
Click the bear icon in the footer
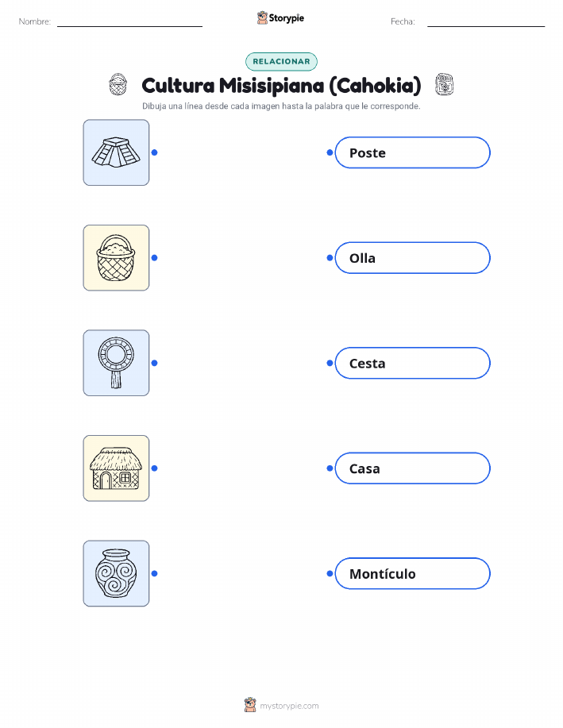(250, 705)
